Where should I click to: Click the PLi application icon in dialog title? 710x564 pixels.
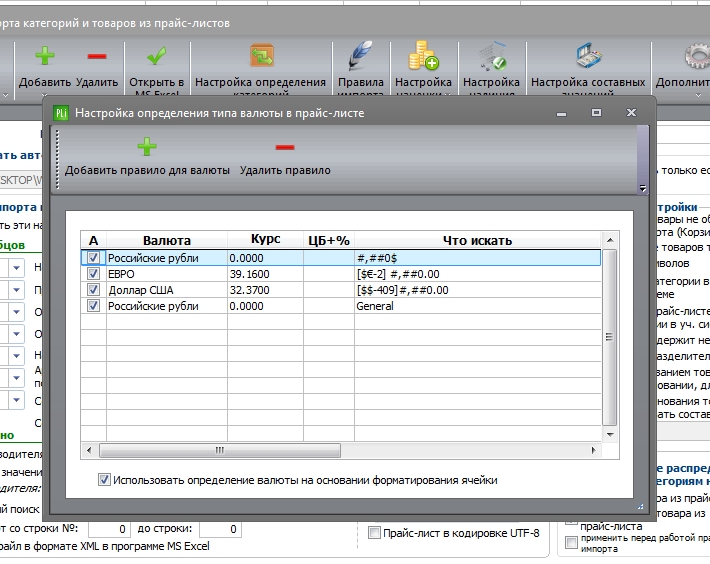[x=61, y=113]
